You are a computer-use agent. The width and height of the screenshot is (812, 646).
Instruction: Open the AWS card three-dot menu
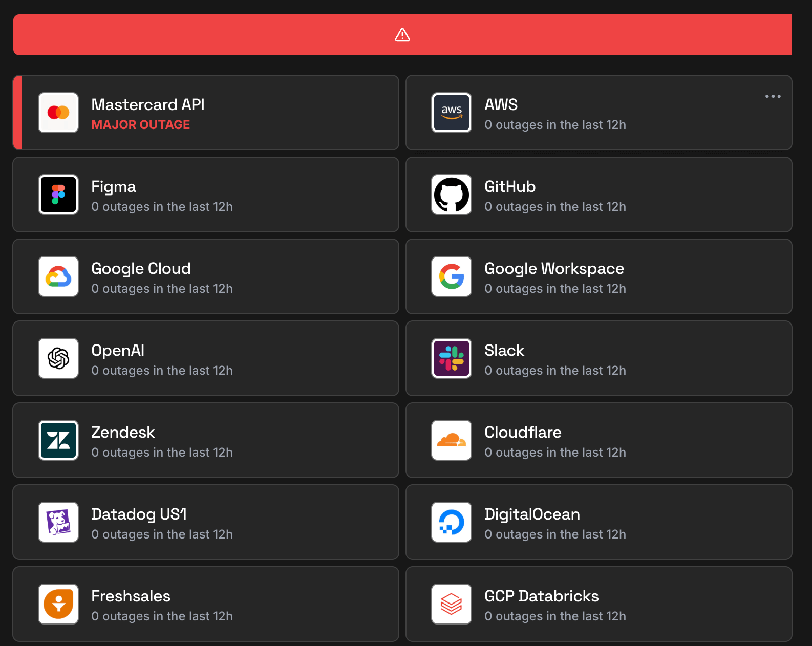pos(773,96)
